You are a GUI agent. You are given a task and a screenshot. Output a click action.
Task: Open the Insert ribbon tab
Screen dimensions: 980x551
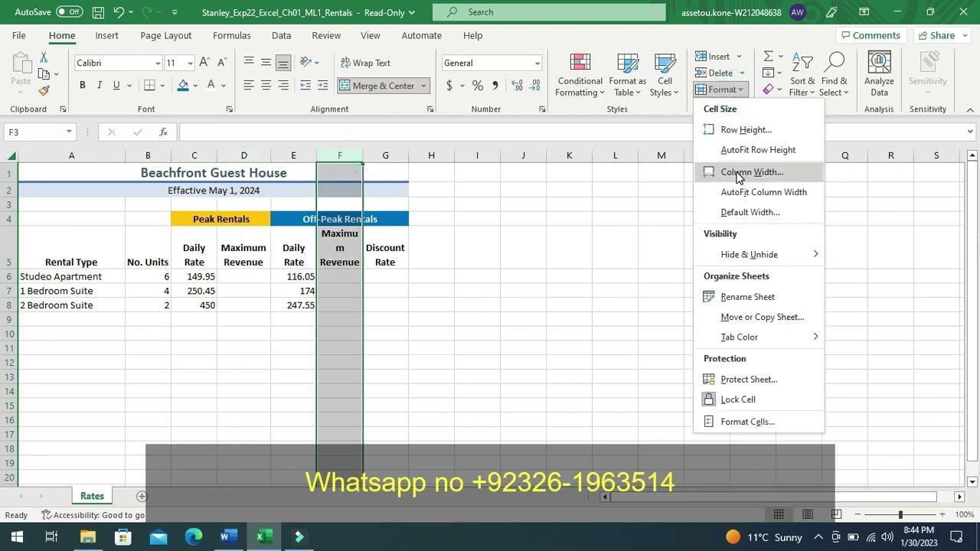[x=106, y=36]
